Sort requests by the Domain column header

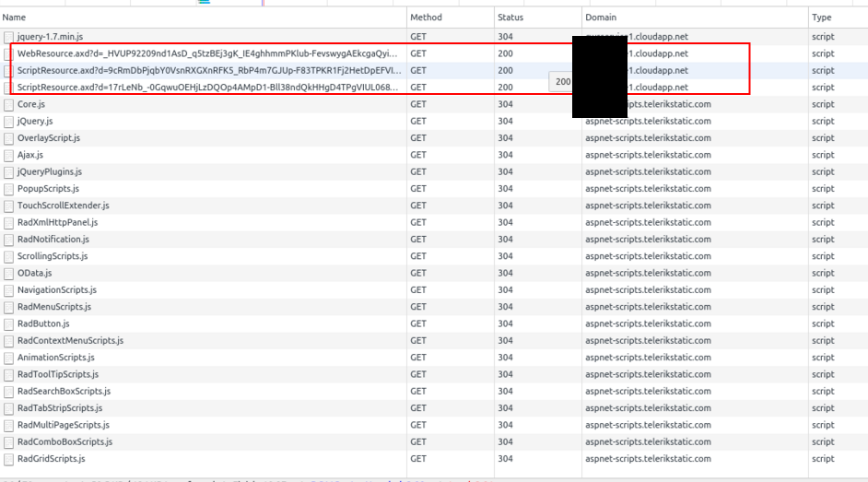pos(695,18)
